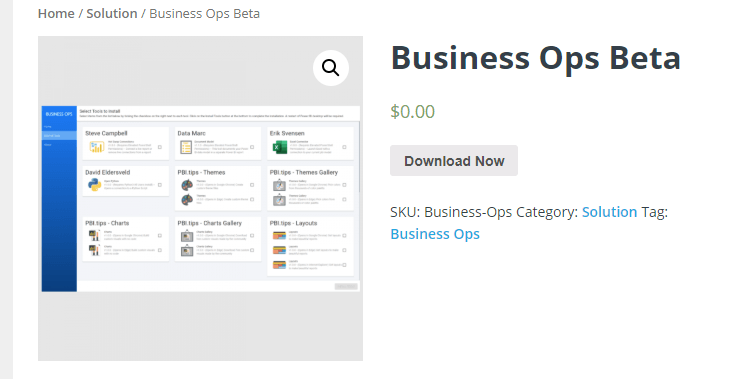Click the document list icon under Data Marc
The width and height of the screenshot is (733, 379).
click(x=186, y=147)
